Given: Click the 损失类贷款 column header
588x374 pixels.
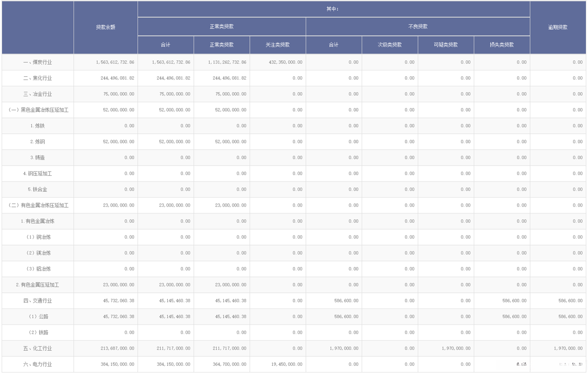Looking at the screenshot, I should pos(502,45).
